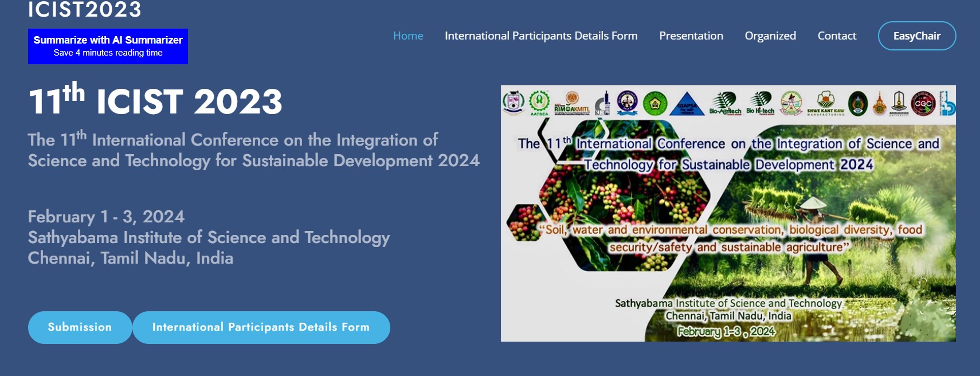Click the blue 'b' logo at strip end

(x=947, y=104)
